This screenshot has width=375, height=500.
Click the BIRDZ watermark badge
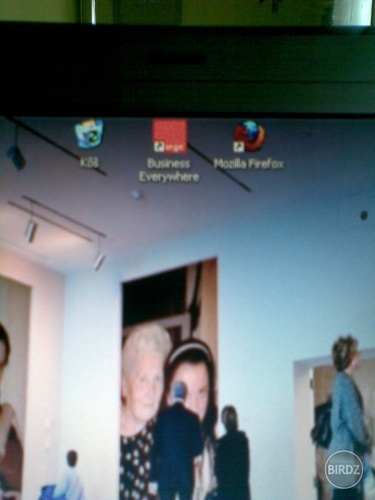pyautogui.click(x=344, y=469)
